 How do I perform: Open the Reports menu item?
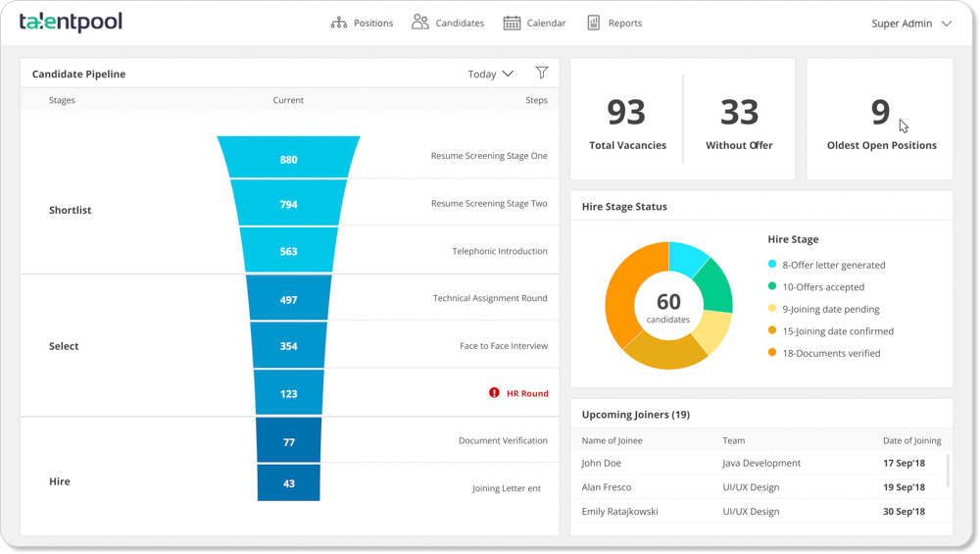pyautogui.click(x=624, y=23)
